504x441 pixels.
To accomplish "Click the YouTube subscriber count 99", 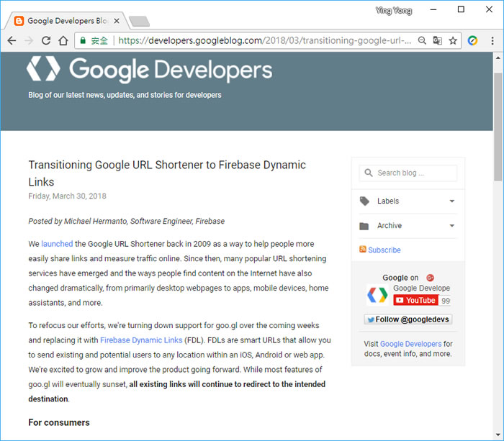I will coord(446,301).
